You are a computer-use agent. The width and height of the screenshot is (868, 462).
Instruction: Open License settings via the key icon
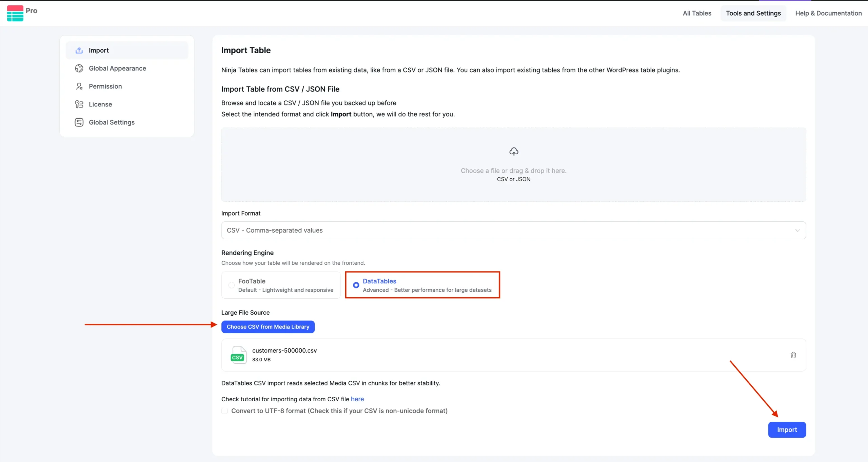point(79,104)
